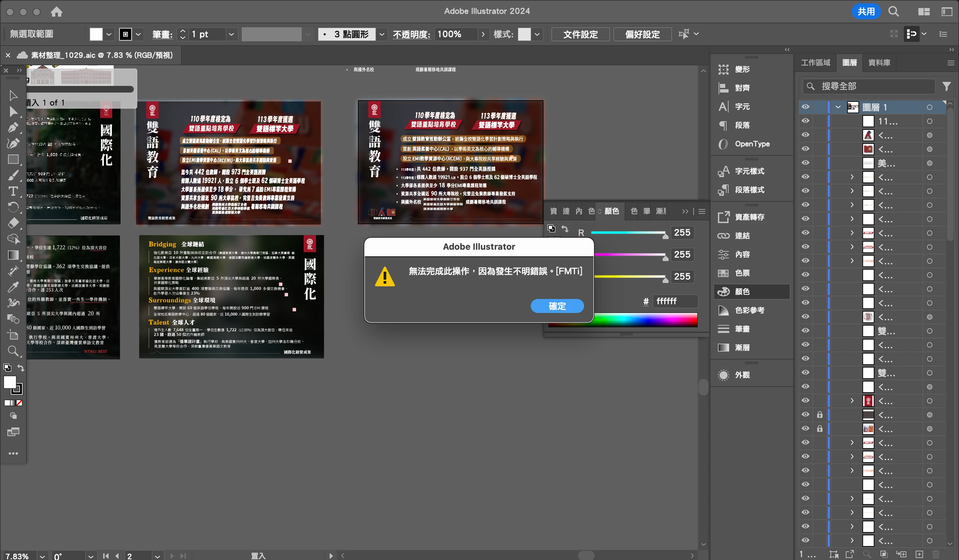This screenshot has height=560, width=959.
Task: Click the fill color swatch in control bar
Action: coord(96,34)
